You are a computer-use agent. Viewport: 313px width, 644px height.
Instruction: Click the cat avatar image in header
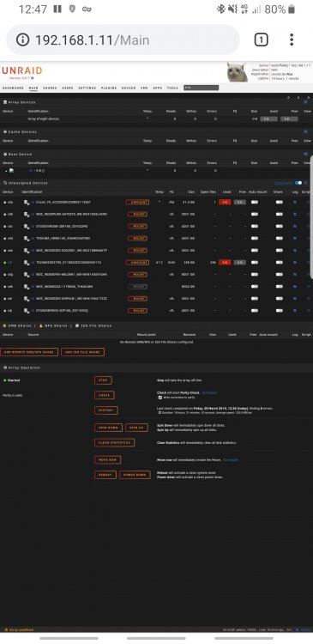tap(238, 73)
